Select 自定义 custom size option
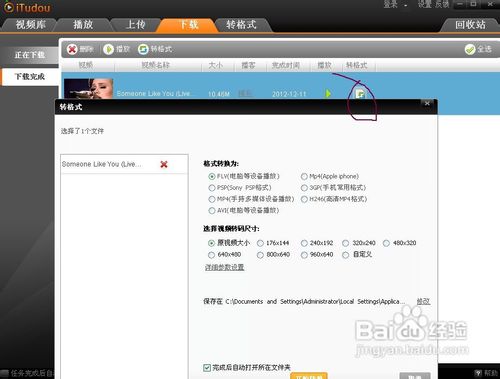Screen dimensions: 500x379 tap(346, 255)
